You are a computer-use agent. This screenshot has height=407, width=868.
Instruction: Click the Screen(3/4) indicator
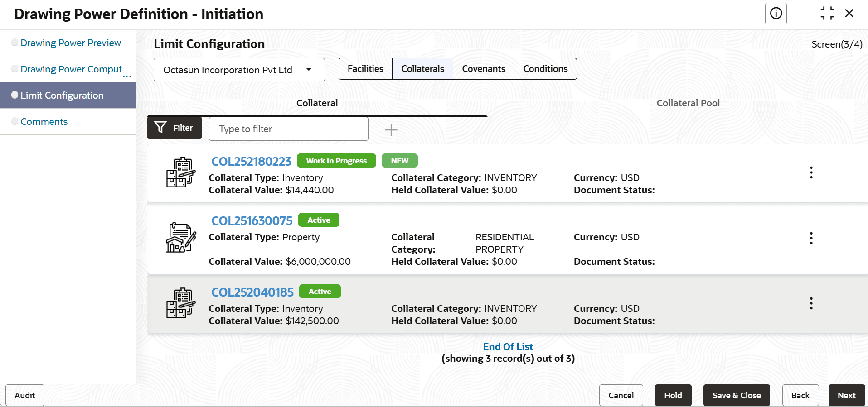click(837, 44)
